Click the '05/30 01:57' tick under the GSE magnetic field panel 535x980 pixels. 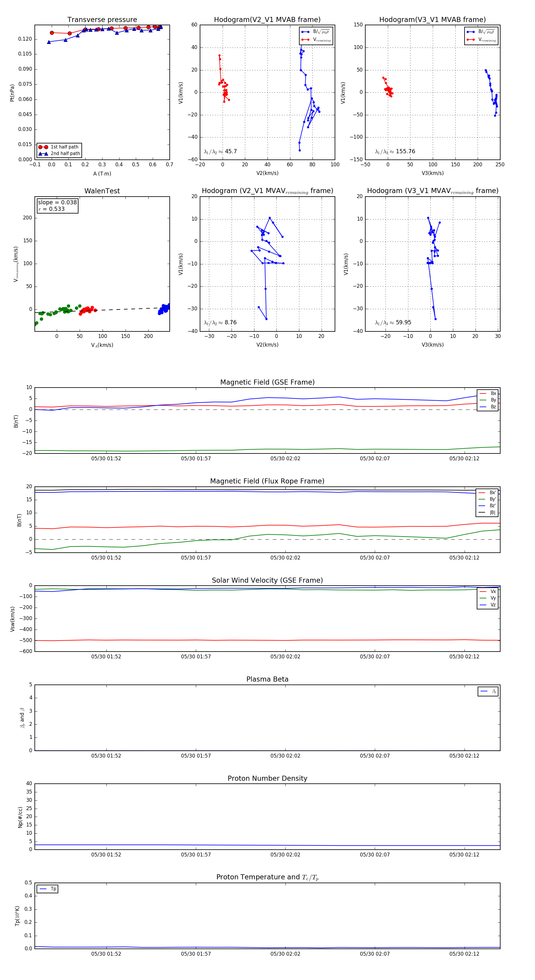click(x=196, y=459)
